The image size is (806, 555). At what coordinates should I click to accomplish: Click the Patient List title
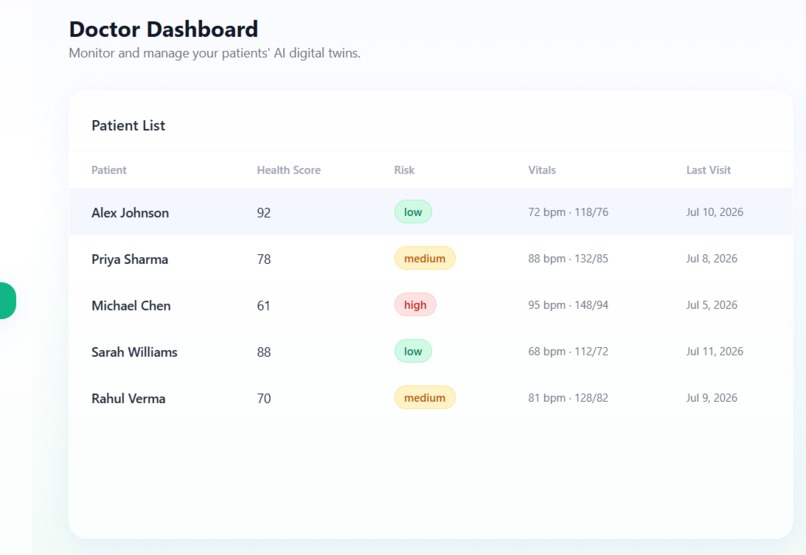coord(129,125)
